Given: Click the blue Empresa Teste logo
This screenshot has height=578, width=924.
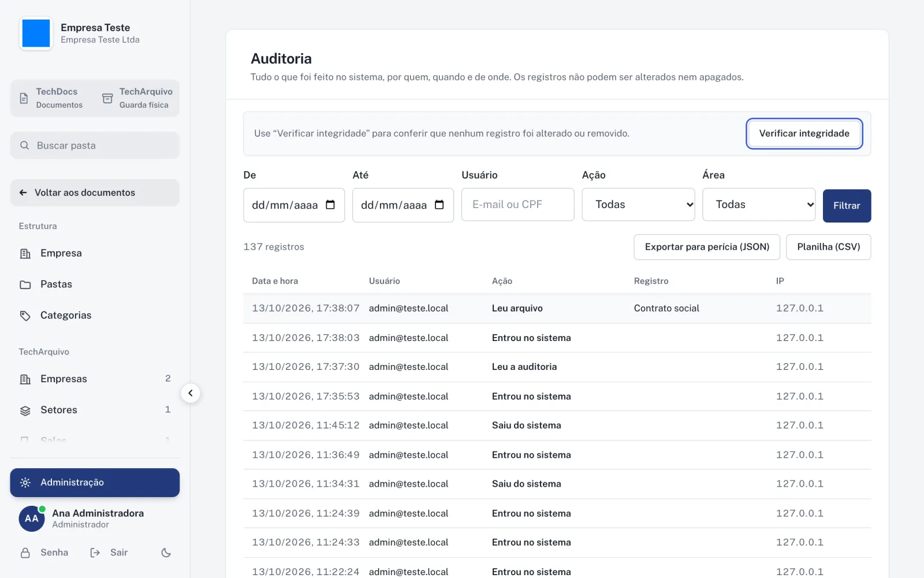Looking at the screenshot, I should click(x=36, y=34).
